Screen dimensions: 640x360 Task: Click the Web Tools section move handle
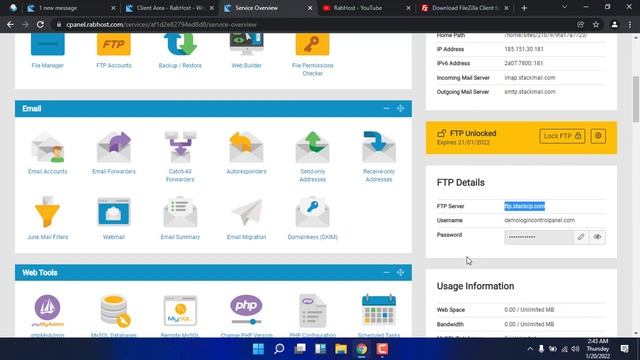400,273
